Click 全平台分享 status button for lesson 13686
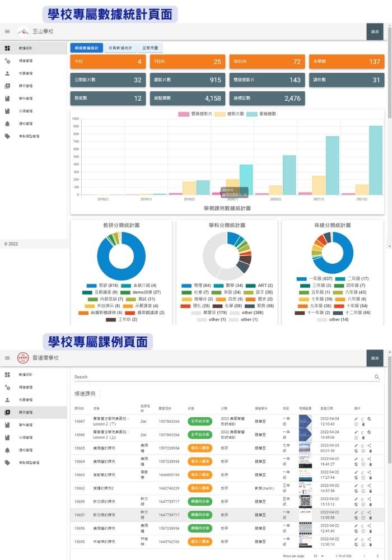The height and width of the screenshot is (560, 392). point(200,435)
